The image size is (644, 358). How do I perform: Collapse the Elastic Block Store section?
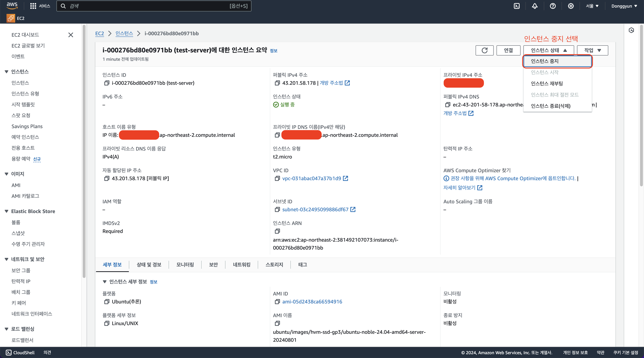[x=6, y=211]
